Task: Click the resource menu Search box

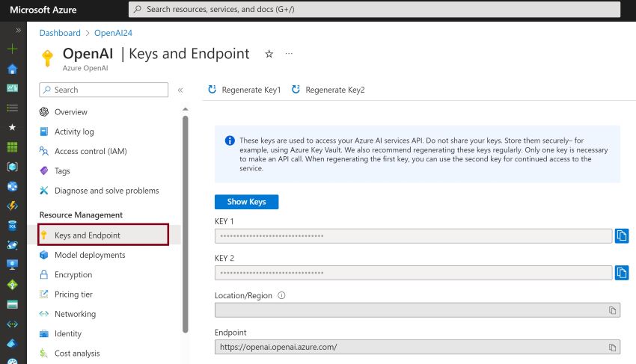Action: (104, 90)
